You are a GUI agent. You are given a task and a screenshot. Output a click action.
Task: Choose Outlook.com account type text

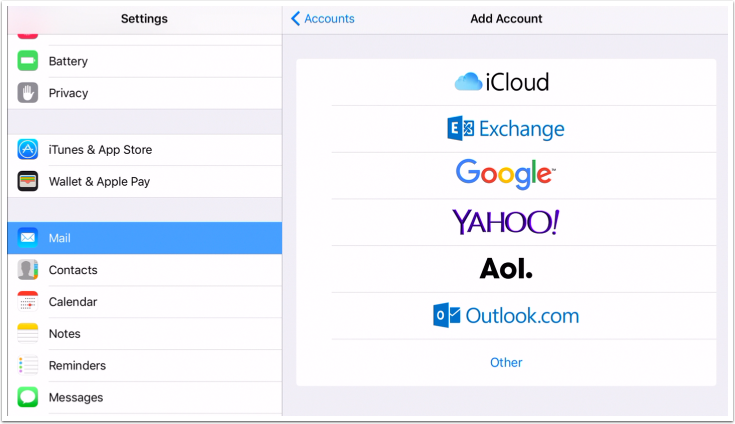coord(523,316)
